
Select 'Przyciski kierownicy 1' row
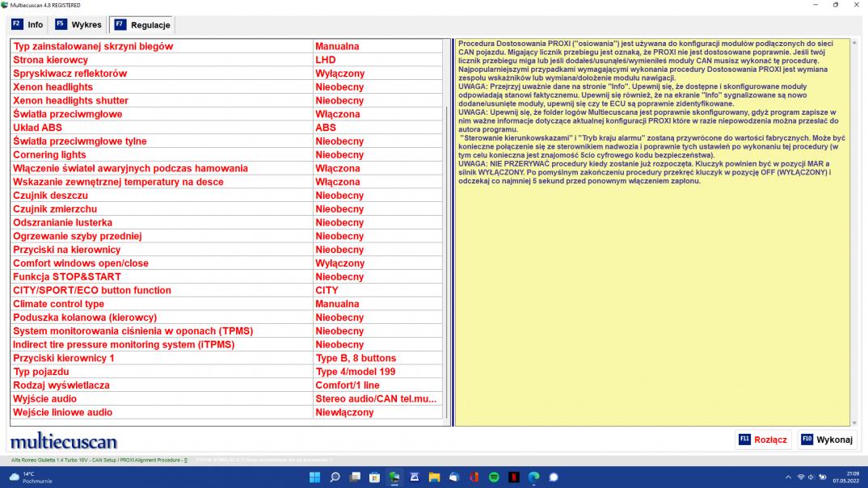point(226,358)
